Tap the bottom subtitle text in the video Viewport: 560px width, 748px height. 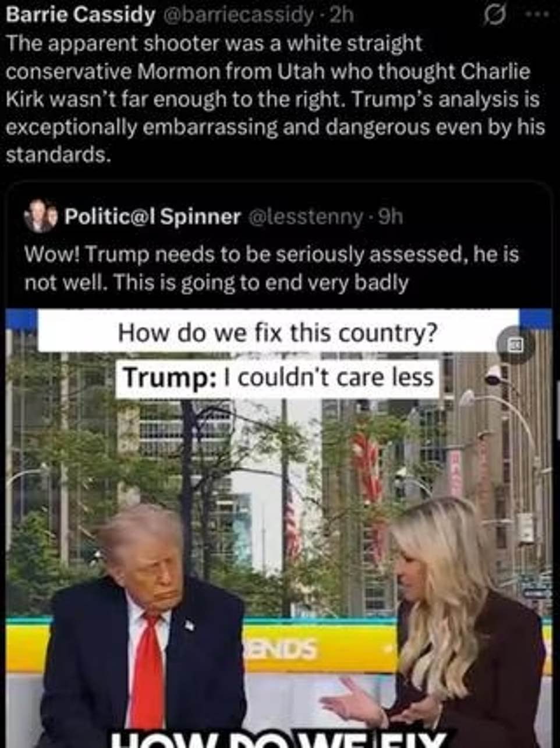point(279,740)
